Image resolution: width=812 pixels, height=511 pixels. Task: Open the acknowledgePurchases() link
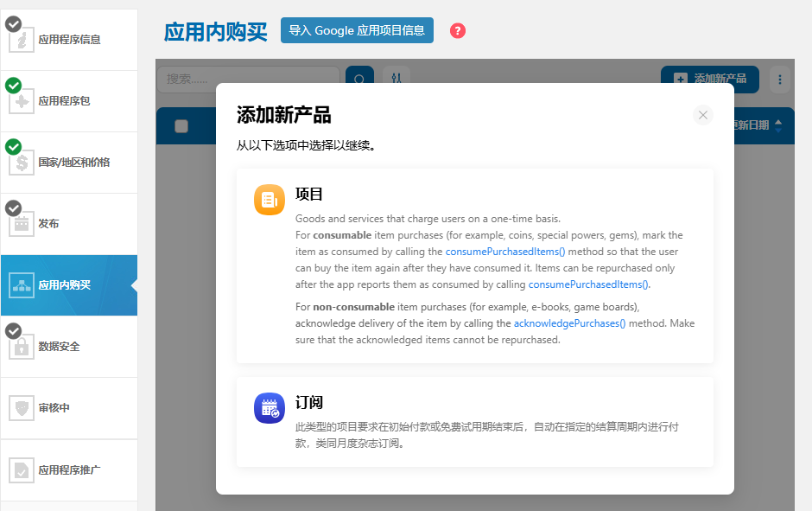(x=569, y=323)
